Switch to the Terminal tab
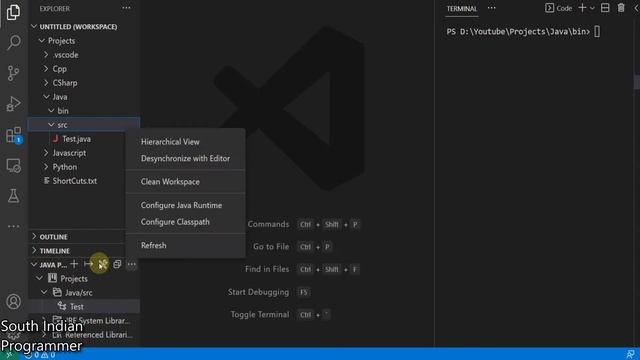This screenshot has width=640, height=360. (x=462, y=9)
